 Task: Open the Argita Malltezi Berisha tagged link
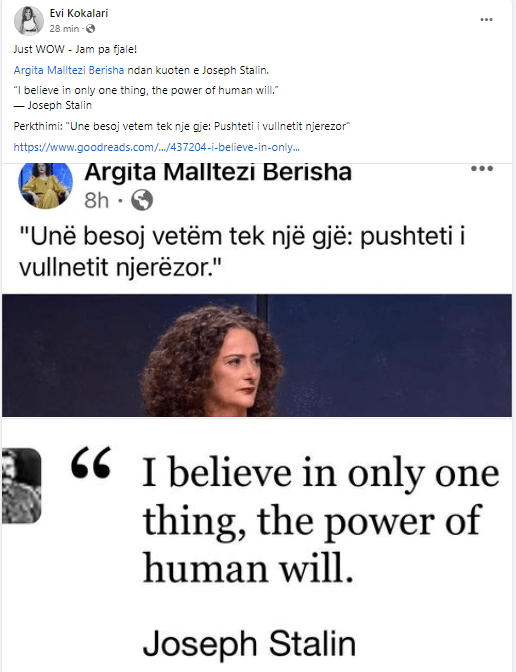(x=69, y=70)
